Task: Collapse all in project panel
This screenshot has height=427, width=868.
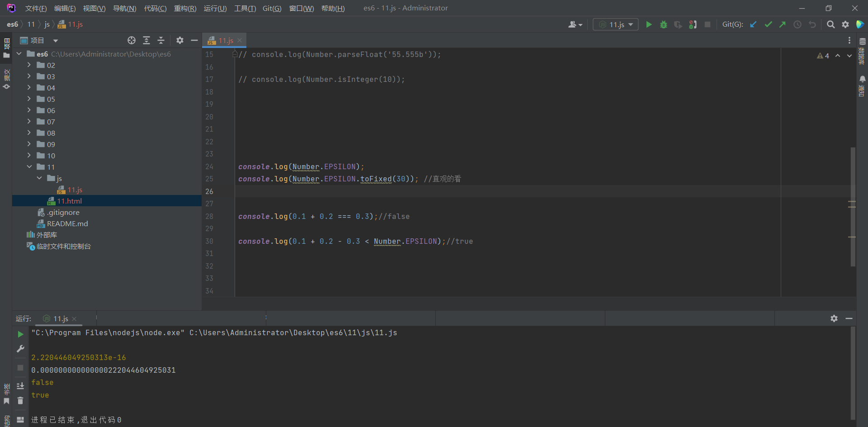Action: tap(161, 40)
